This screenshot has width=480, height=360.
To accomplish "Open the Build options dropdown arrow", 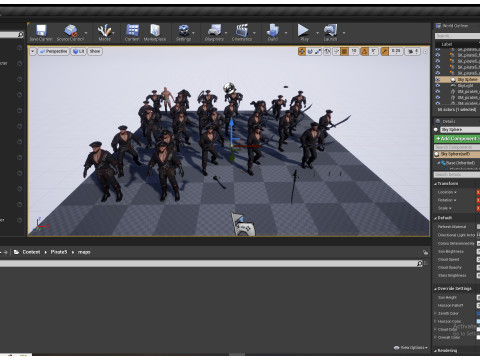I will [286, 33].
